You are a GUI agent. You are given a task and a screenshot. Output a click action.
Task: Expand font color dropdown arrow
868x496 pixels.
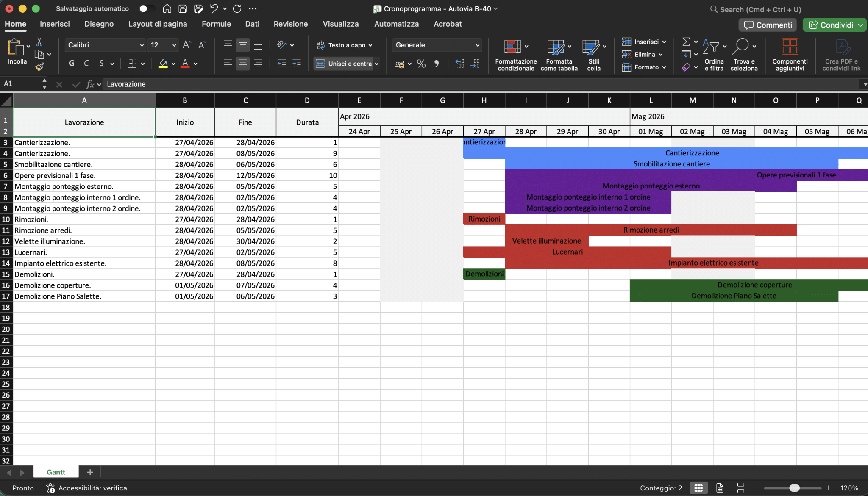195,64
